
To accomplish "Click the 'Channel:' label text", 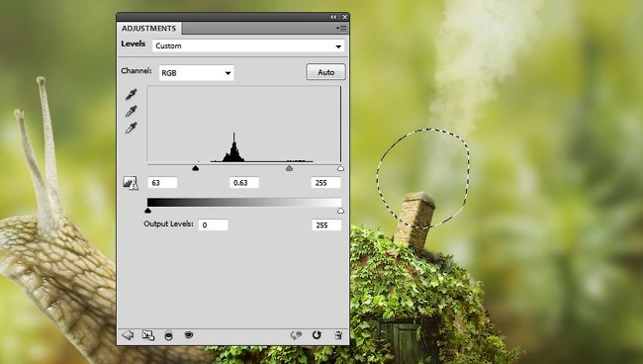I will [x=137, y=71].
